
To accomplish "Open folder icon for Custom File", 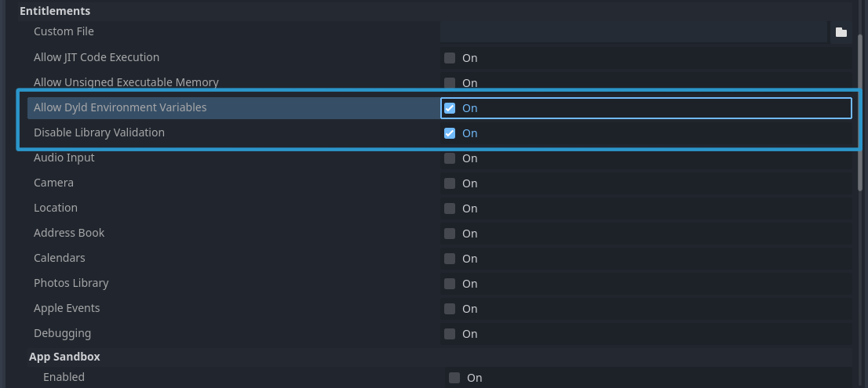I will [x=841, y=32].
